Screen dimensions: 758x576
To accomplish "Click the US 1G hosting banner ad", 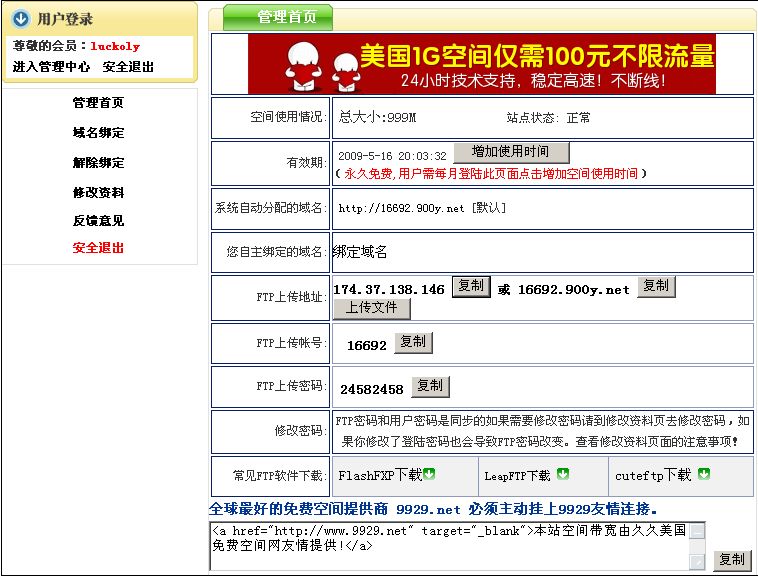I will (481, 64).
